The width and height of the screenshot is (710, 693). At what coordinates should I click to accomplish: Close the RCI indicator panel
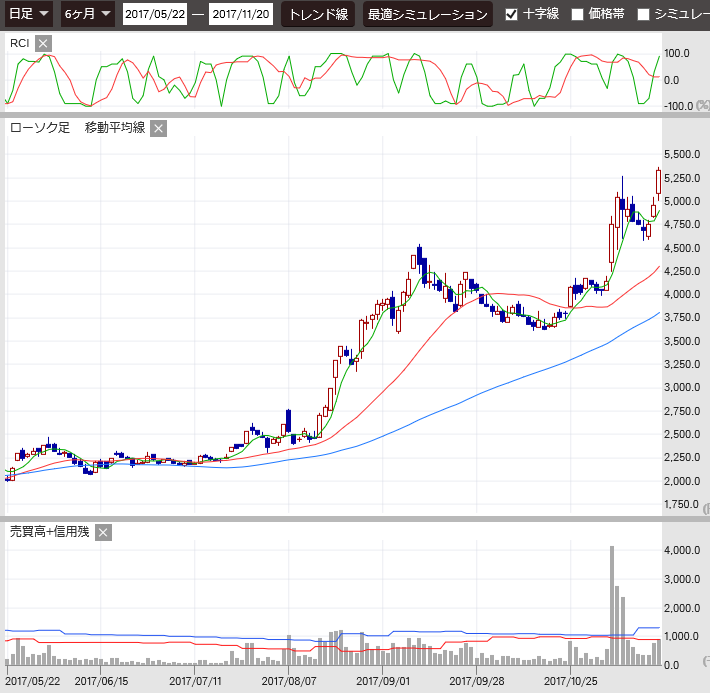[x=42, y=44]
